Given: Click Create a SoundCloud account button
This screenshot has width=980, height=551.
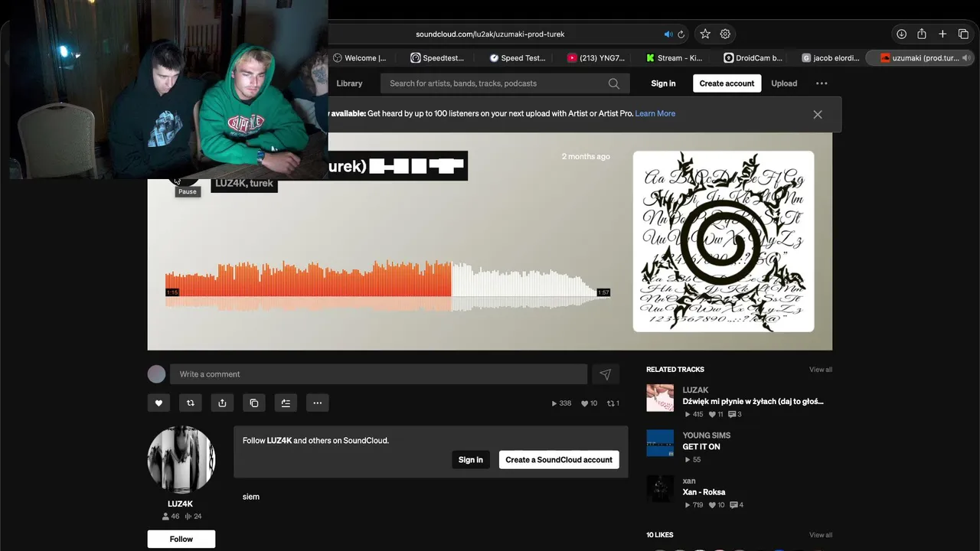Looking at the screenshot, I should click(559, 460).
